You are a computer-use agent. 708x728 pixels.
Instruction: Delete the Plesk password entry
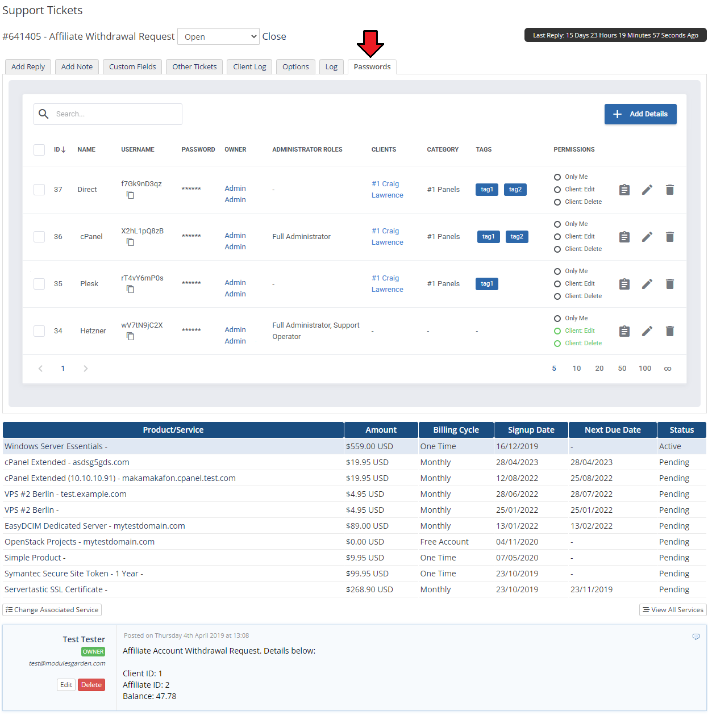(670, 284)
